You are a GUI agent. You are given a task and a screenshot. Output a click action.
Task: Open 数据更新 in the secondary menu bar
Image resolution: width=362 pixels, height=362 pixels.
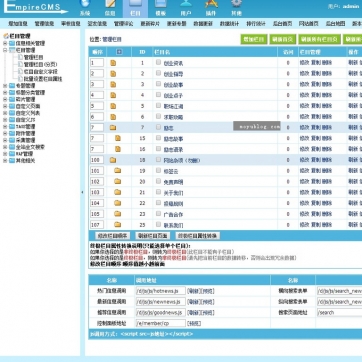203,24
